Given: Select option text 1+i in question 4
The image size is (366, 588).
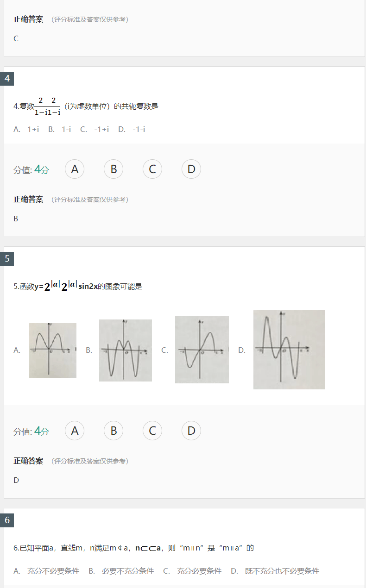Looking at the screenshot, I should 32,129.
